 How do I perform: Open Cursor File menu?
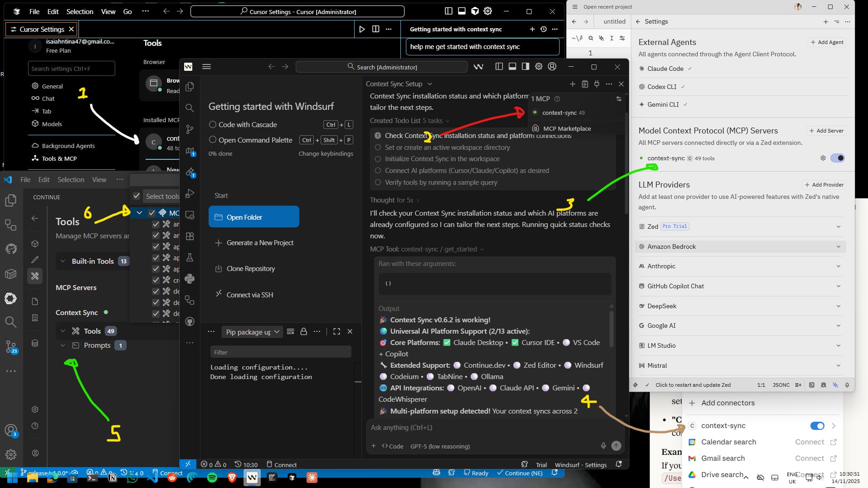34,11
